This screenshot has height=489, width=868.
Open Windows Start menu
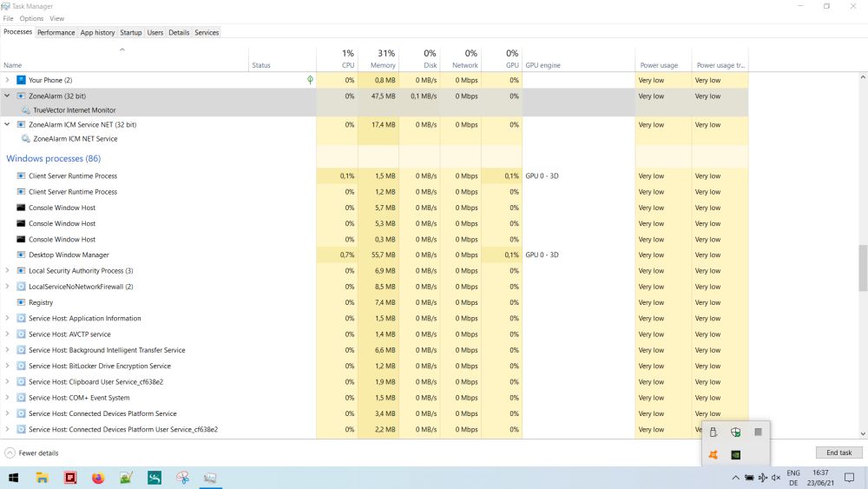14,478
